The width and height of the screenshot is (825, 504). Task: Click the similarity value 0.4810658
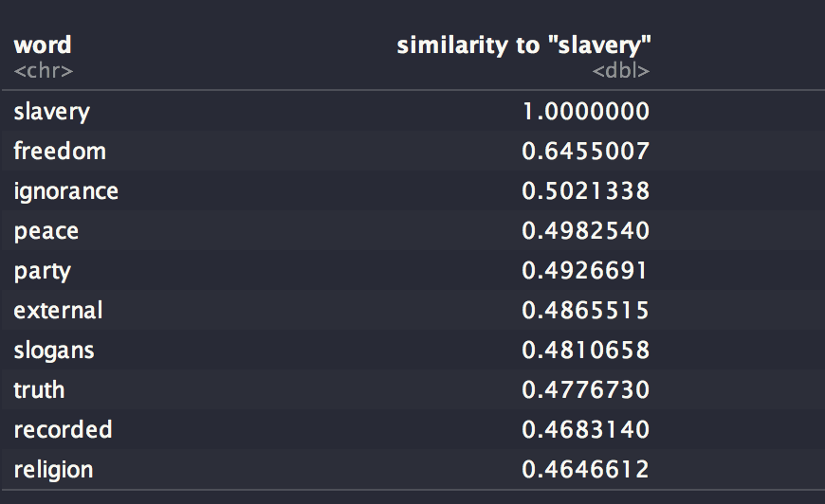pyautogui.click(x=586, y=351)
